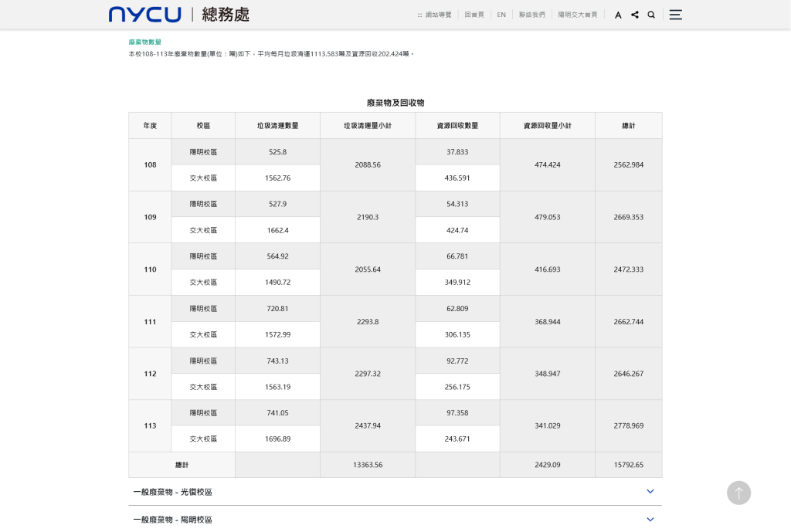Screen dimensions: 791x532
Task: Click chevron arrow for 陽明校區 accordion
Action: tap(650, 520)
